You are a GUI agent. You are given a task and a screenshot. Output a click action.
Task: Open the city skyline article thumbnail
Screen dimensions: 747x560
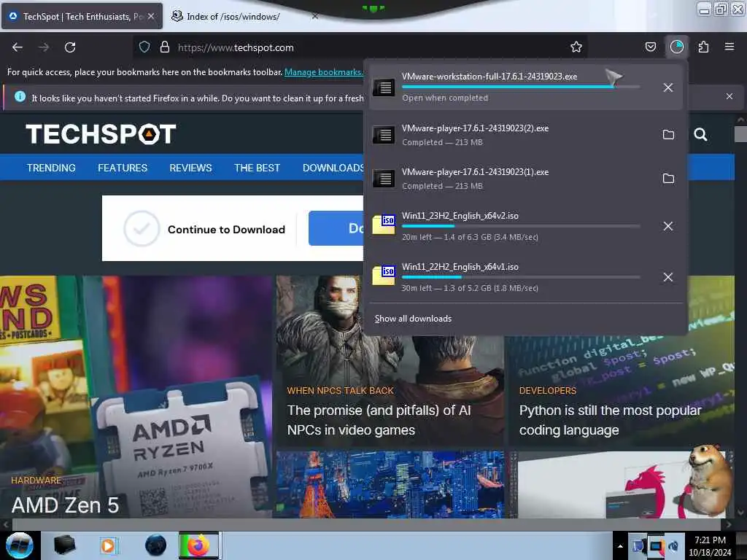[x=390, y=484]
